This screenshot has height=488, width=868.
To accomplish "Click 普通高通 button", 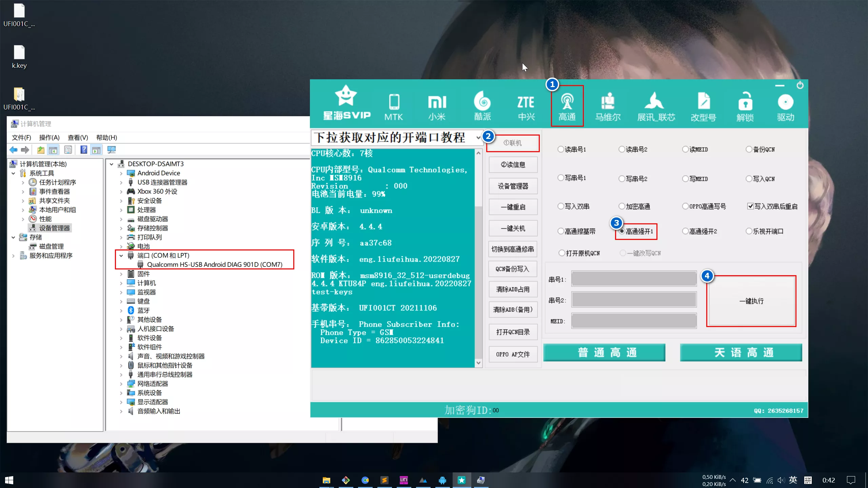I will [x=604, y=352].
